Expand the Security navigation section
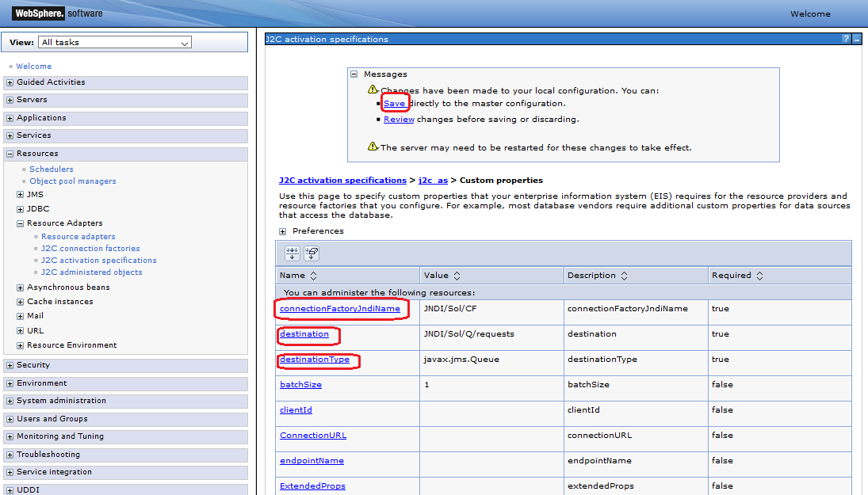The image size is (868, 495). (10, 365)
